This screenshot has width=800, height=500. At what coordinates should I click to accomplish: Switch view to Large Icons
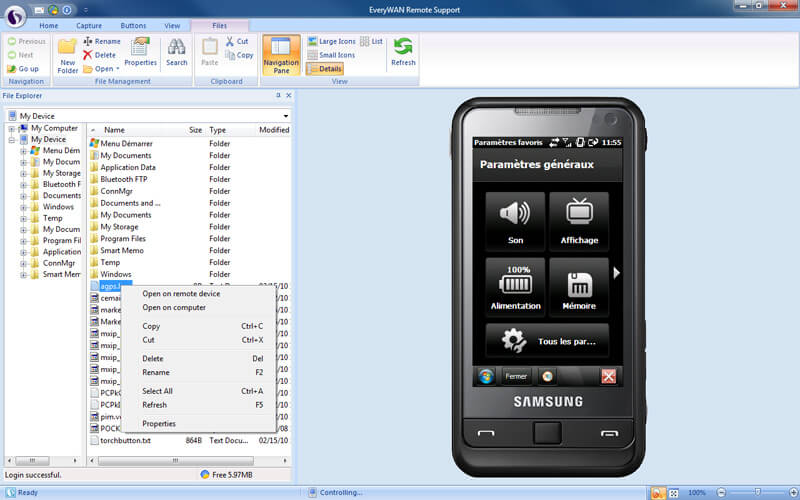click(332, 41)
